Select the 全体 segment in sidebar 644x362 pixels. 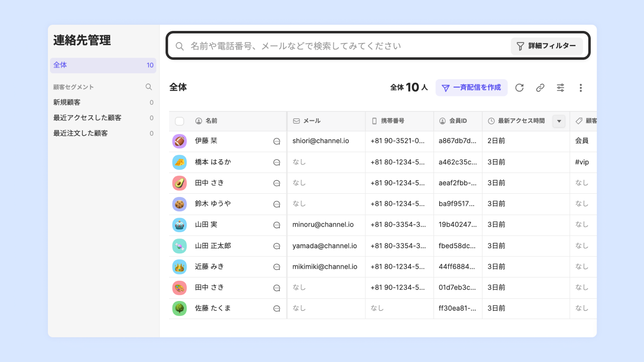(103, 65)
